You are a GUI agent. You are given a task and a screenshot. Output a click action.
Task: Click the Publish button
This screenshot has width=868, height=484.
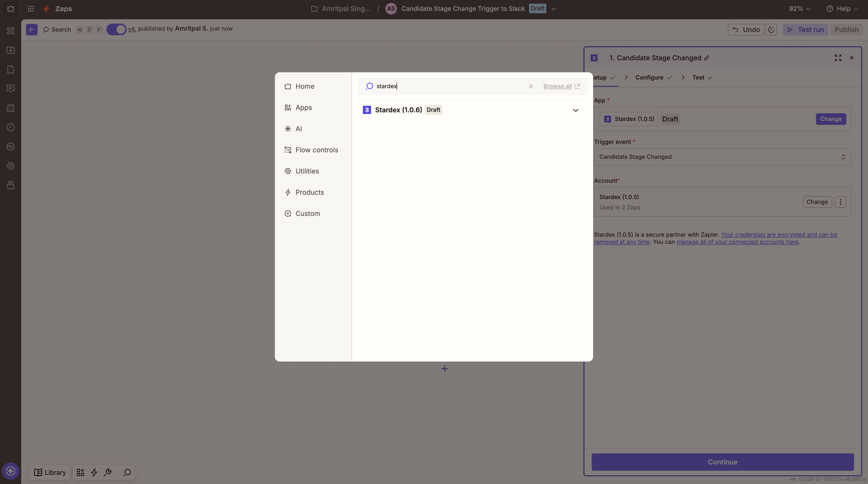click(x=847, y=30)
